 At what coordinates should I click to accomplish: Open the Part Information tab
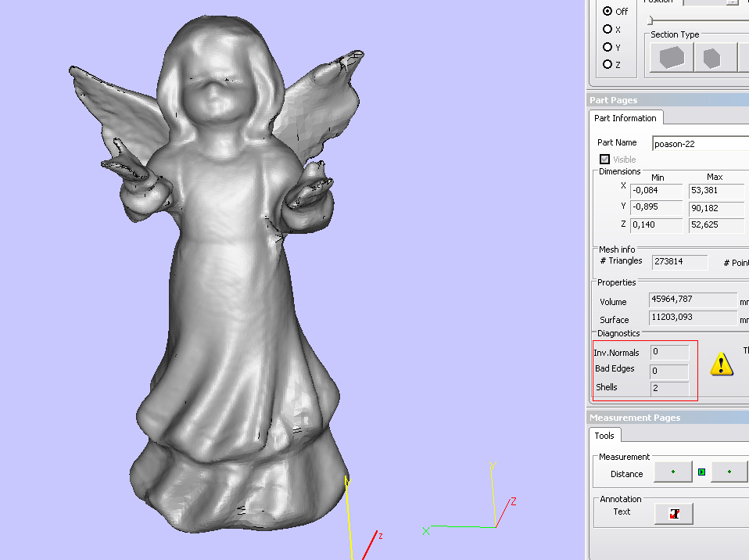[x=625, y=118]
